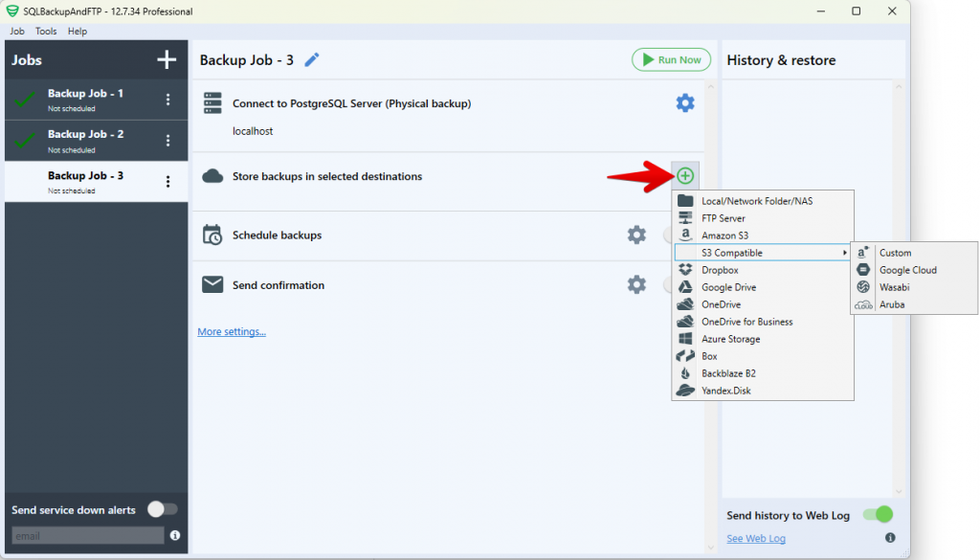Click the calendar clock schedule icon
The width and height of the screenshot is (980, 560).
click(212, 235)
